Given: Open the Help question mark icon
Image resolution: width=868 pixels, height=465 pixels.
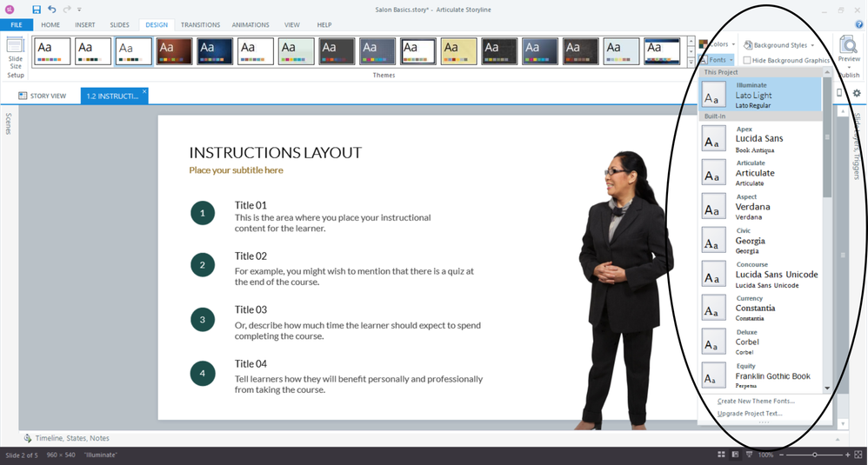Looking at the screenshot, I should [x=858, y=24].
